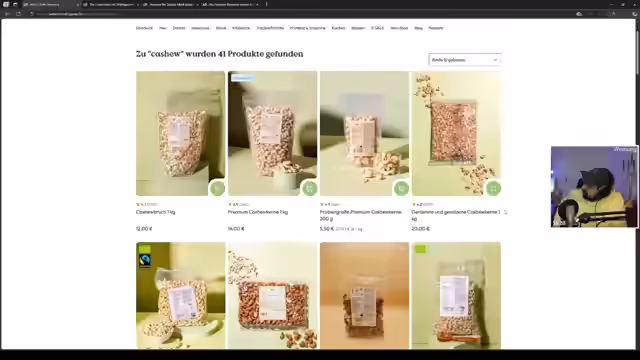Open the Probiergröße Premium Cashewkerne product image
Screen dimensions: 640x360
point(364,133)
